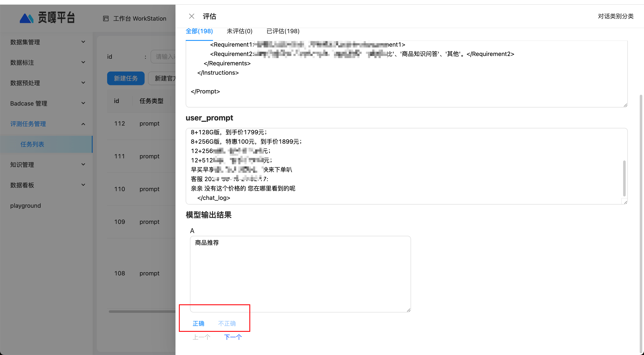Click the WorkStation workbench icon

point(106,19)
